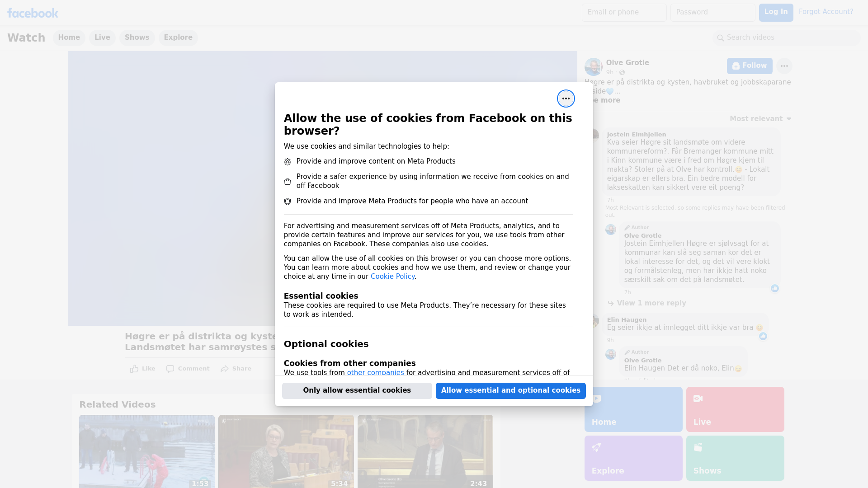This screenshot has height=488, width=868.
Task: Click Olve Grotle's profile picture
Action: coord(593,66)
